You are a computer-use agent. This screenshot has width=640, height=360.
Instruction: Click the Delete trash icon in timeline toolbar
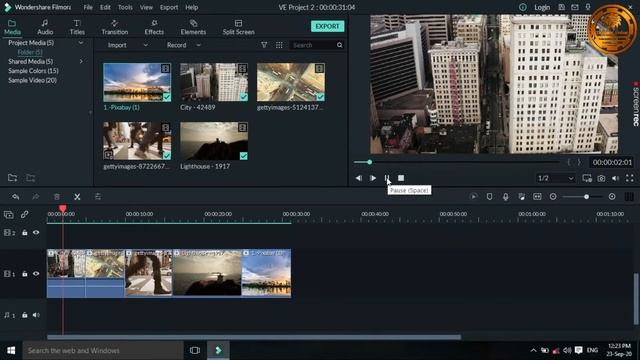tap(57, 197)
